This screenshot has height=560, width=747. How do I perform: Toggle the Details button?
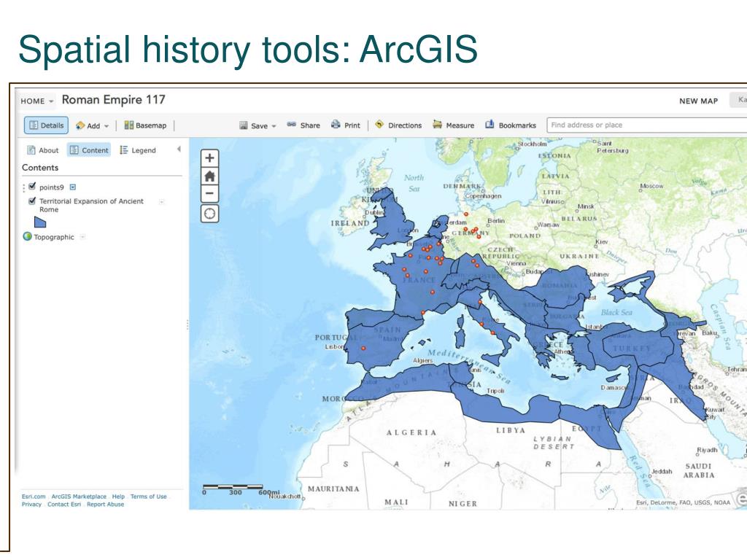coord(46,125)
